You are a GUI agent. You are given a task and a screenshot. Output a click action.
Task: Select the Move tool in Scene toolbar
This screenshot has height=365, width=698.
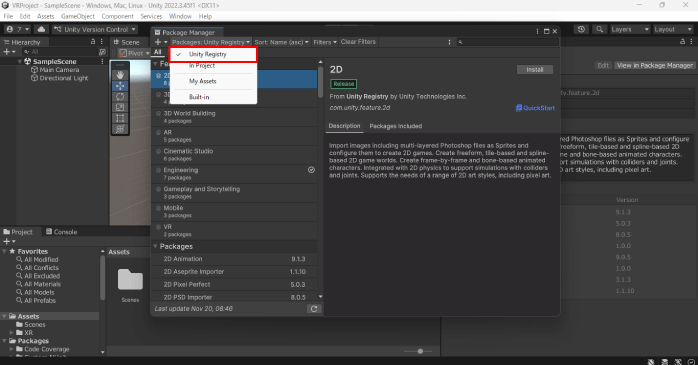[x=120, y=85]
